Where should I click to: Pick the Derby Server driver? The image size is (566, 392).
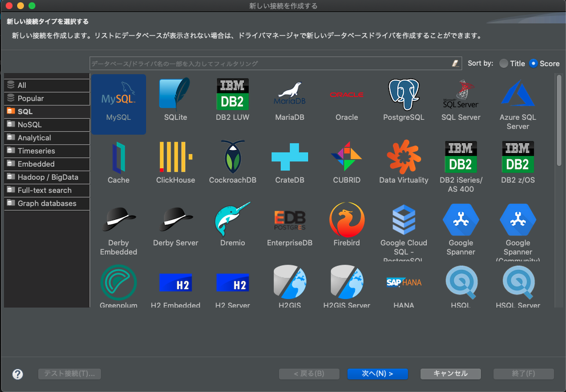pyautogui.click(x=175, y=225)
